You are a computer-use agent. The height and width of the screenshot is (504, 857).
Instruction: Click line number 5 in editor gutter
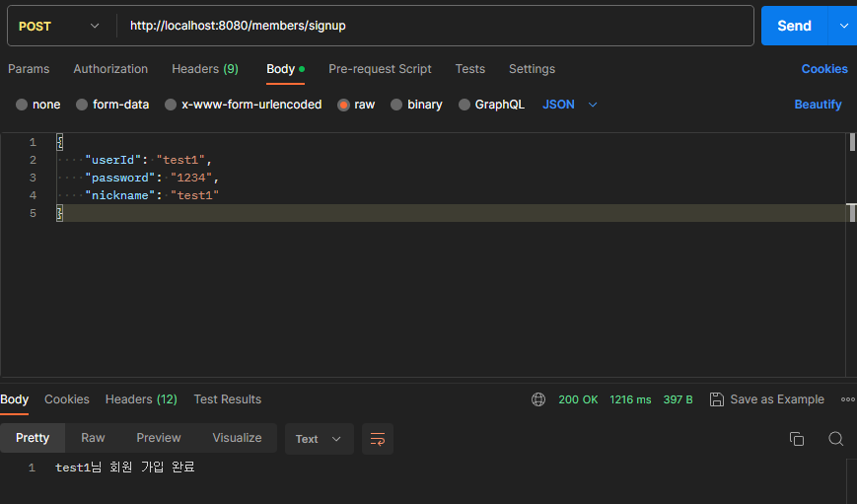pyautogui.click(x=33, y=213)
